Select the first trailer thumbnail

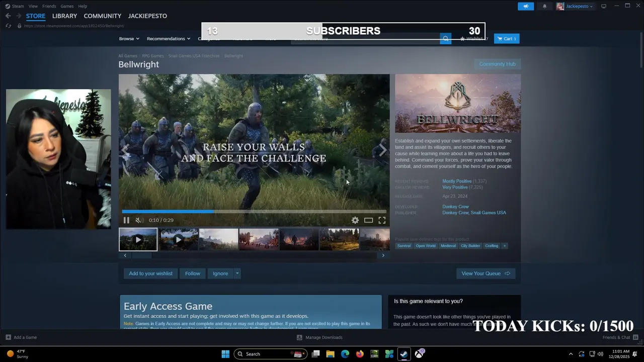pos(138,240)
